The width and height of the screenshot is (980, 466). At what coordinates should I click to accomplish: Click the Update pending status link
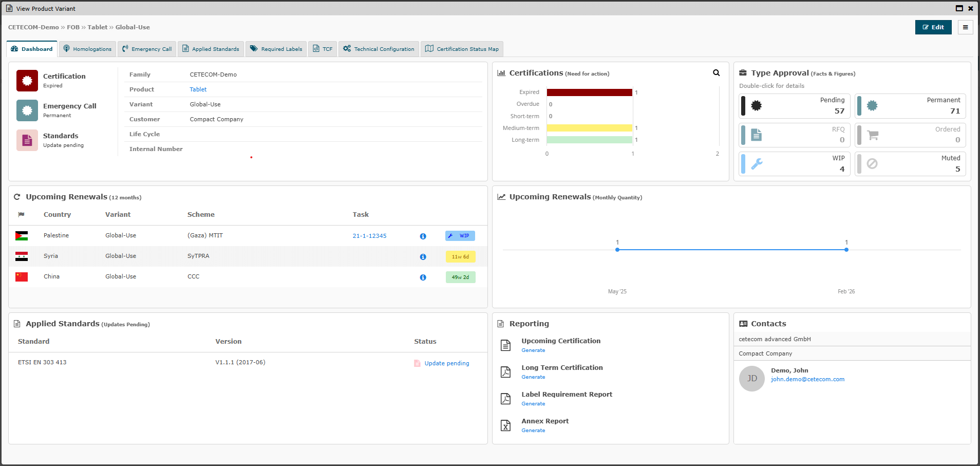446,363
